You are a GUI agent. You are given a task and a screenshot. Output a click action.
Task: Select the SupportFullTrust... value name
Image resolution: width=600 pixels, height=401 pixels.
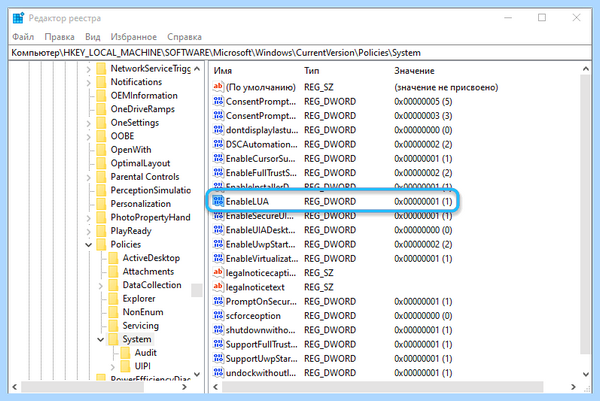coord(261,344)
